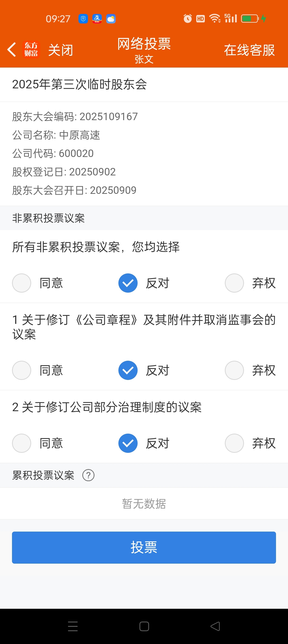Tap the Android home square icon
288x644 pixels.
pyautogui.click(x=144, y=626)
